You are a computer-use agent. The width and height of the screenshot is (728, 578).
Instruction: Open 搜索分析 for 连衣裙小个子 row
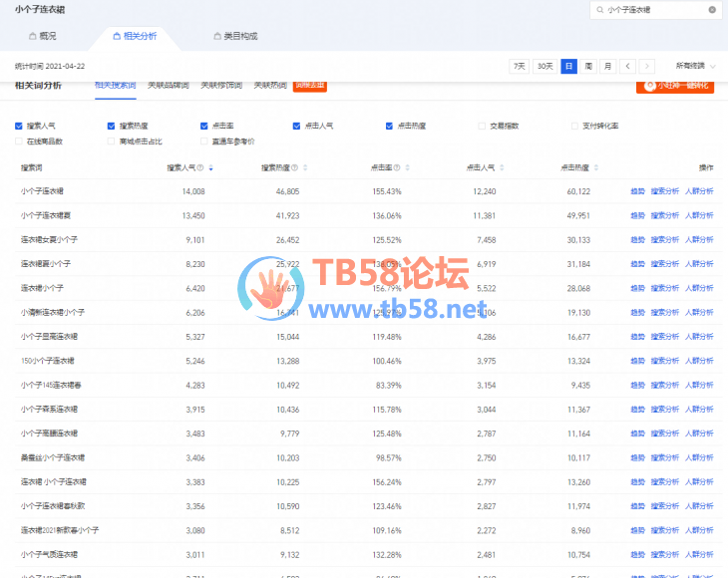(x=665, y=288)
